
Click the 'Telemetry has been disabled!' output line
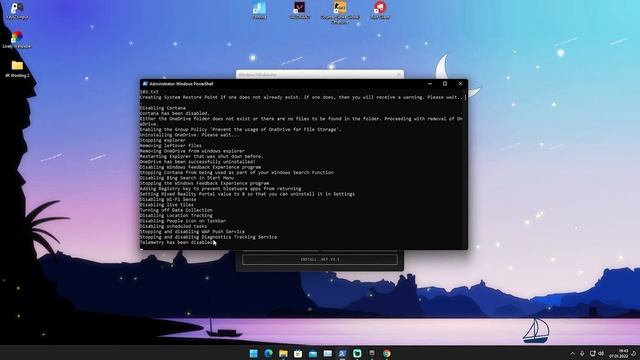[x=177, y=242]
